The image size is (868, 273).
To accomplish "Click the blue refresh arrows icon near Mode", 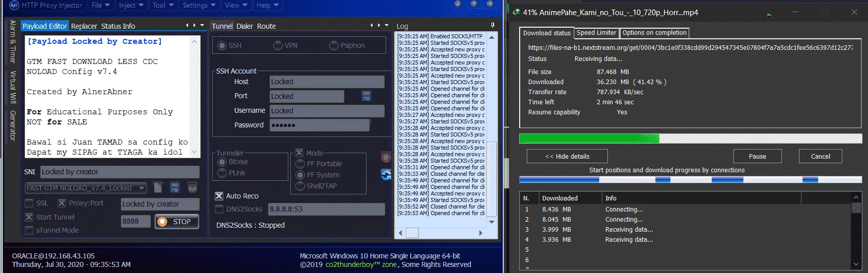I will (386, 175).
